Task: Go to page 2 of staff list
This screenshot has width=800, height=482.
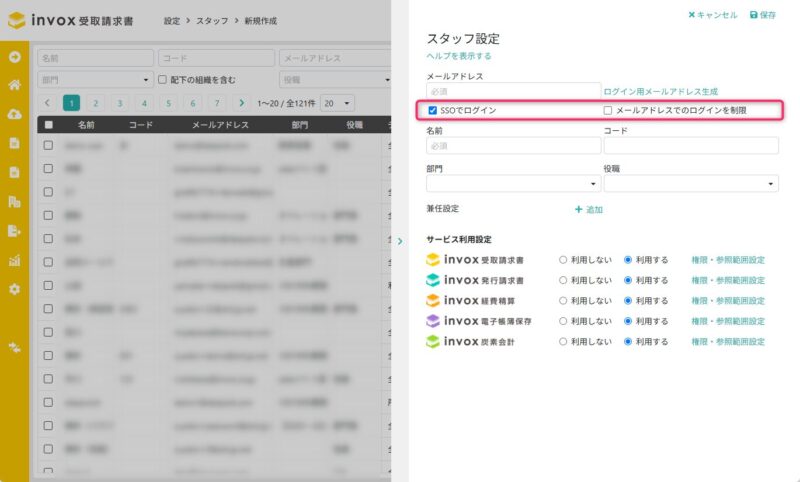Action: (95, 103)
